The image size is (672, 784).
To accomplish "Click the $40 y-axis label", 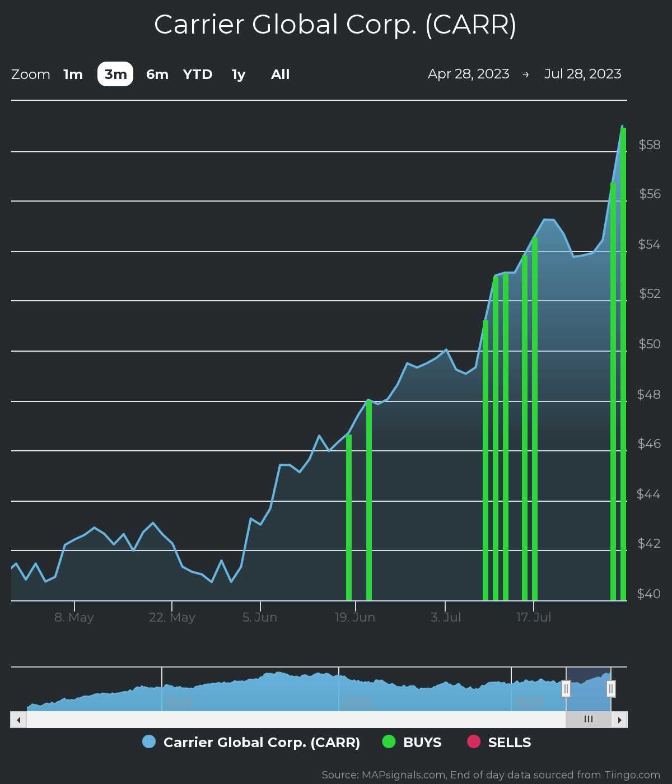I will (x=650, y=594).
